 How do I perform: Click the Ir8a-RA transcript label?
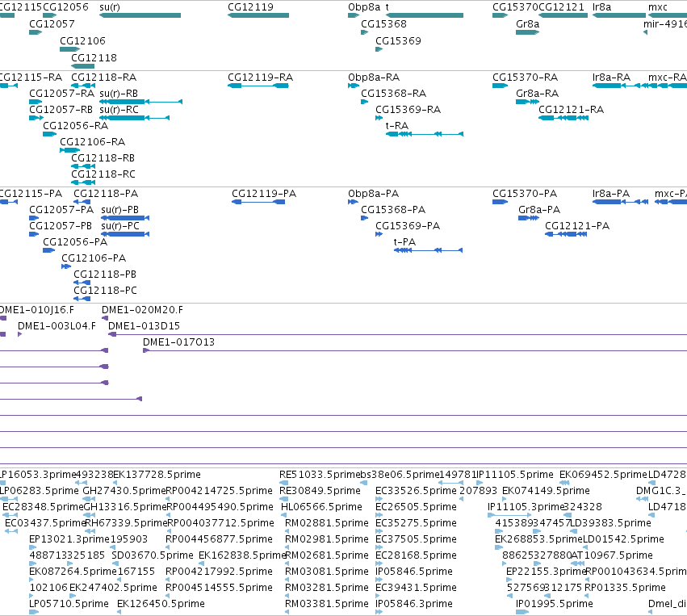[611, 78]
